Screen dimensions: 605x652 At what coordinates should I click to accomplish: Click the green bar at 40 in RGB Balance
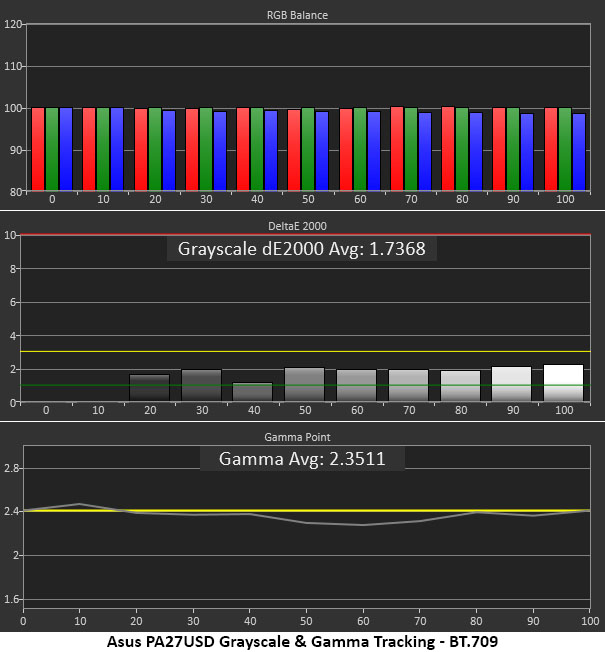pyautogui.click(x=257, y=149)
